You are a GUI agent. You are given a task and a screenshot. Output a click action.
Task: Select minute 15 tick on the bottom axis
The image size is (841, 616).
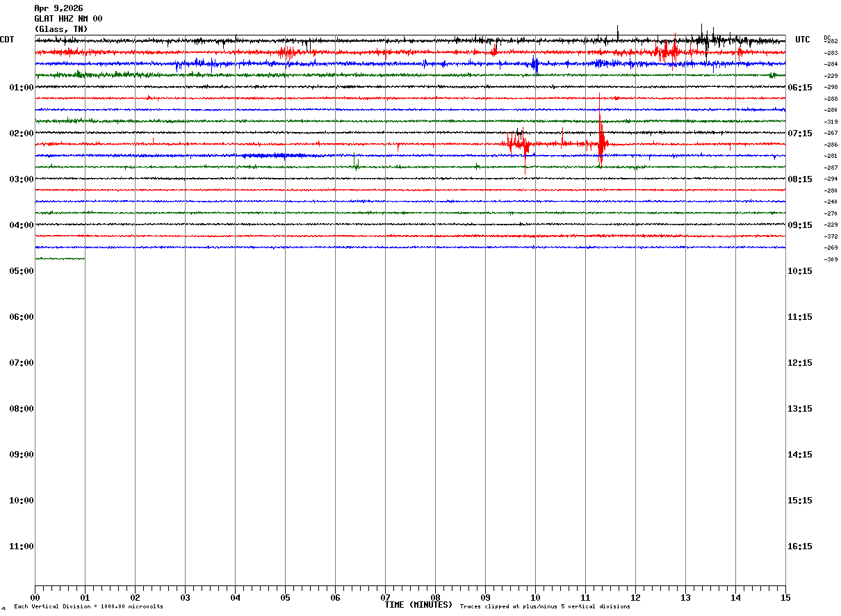[x=785, y=597]
